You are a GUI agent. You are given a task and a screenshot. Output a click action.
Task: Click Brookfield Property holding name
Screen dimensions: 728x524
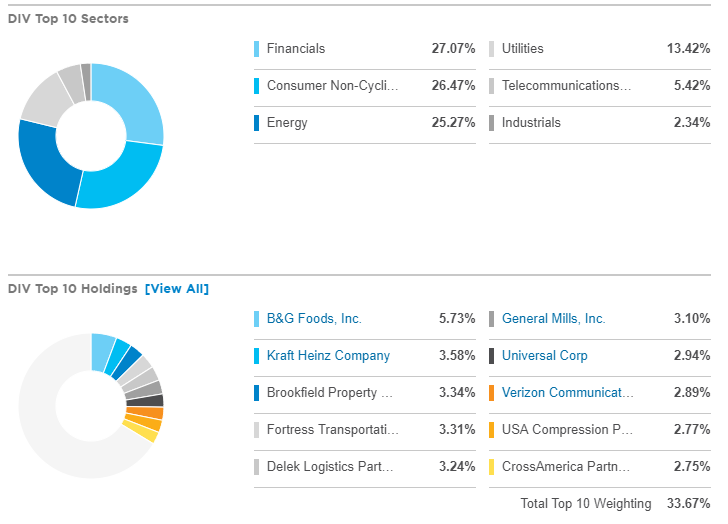[330, 393]
